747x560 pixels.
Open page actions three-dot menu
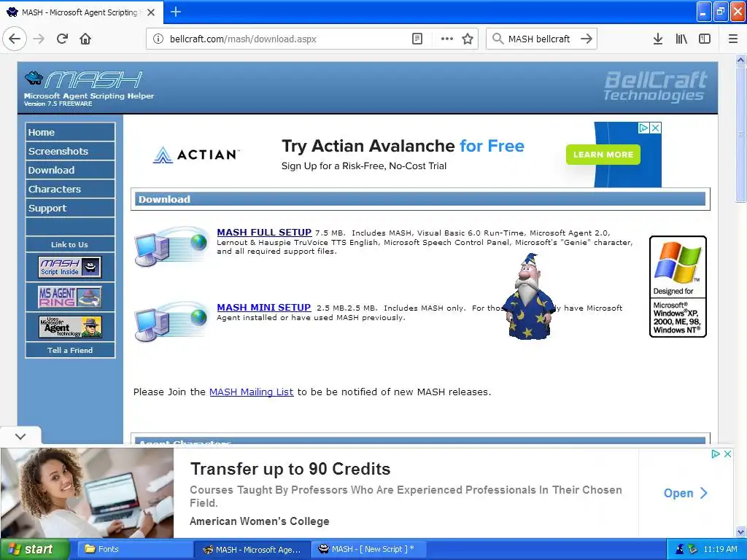(x=447, y=39)
